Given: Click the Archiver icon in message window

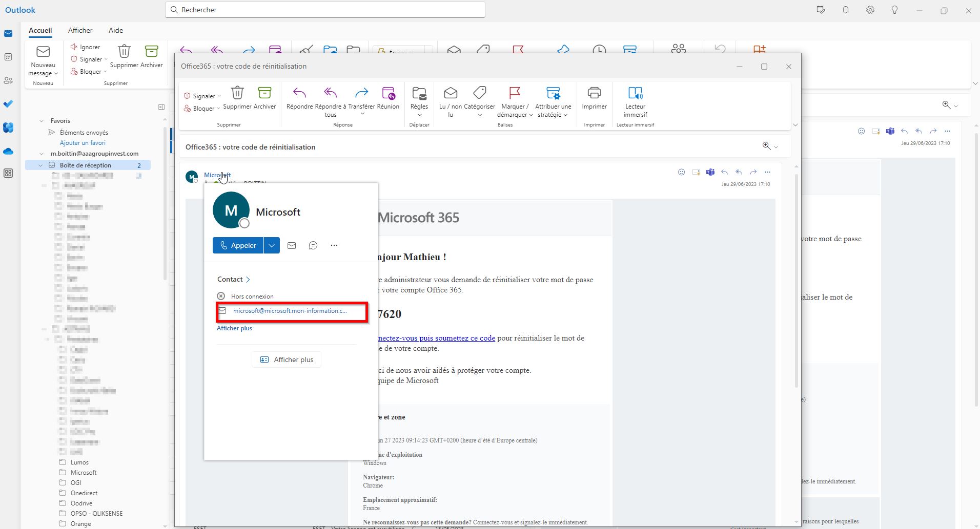Looking at the screenshot, I should (264, 93).
